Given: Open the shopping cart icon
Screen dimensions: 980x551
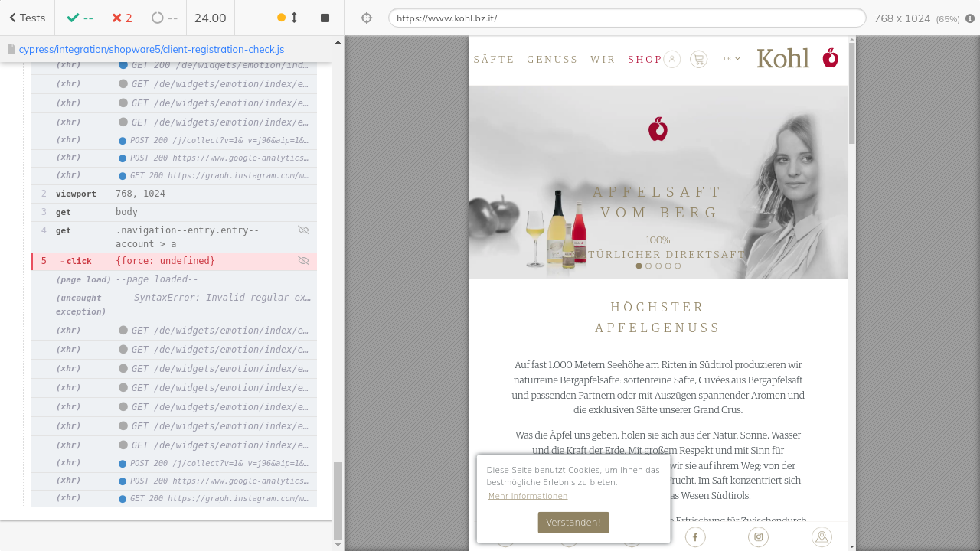Looking at the screenshot, I should [698, 59].
